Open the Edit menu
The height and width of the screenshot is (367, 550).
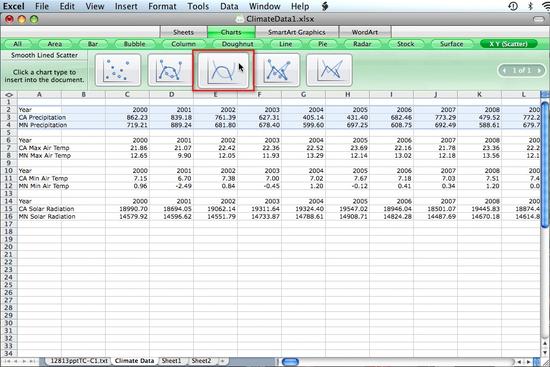(x=67, y=6)
